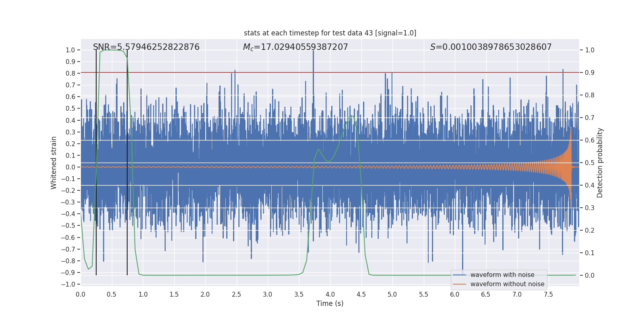This screenshot has height=322, width=644.
Task: Click the first black vertical marker line
Action: click(96, 163)
